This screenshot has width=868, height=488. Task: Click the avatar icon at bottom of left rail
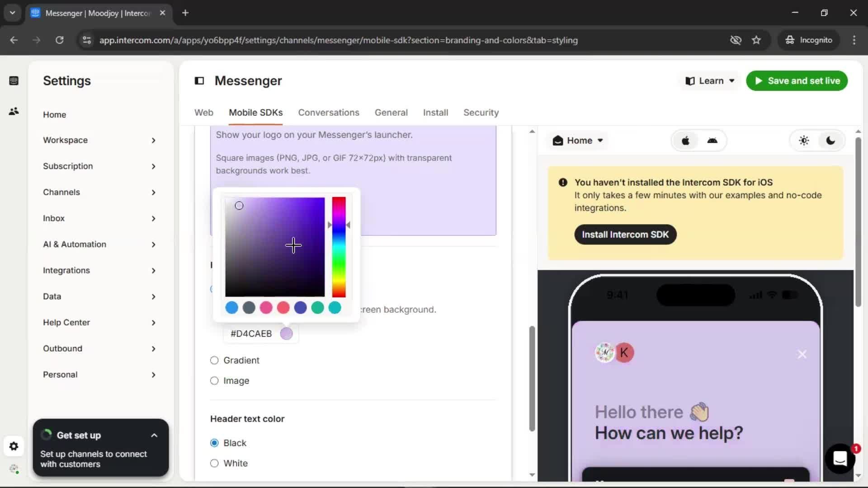[x=14, y=469]
